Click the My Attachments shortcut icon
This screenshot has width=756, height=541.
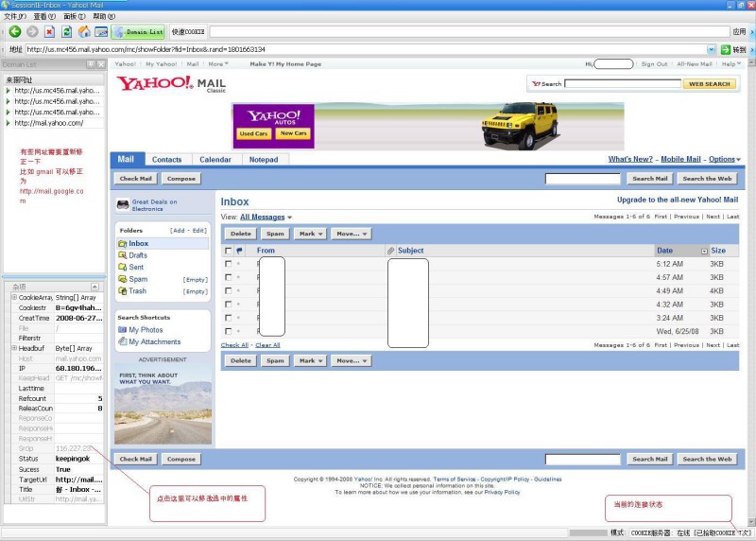pos(123,341)
